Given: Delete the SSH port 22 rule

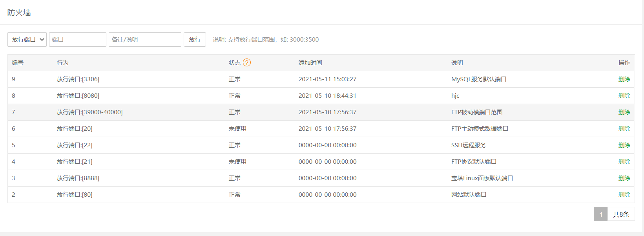Looking at the screenshot, I should coord(624,145).
